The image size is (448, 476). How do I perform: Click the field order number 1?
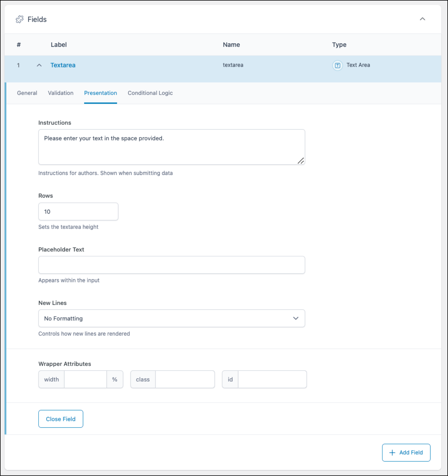pyautogui.click(x=18, y=65)
